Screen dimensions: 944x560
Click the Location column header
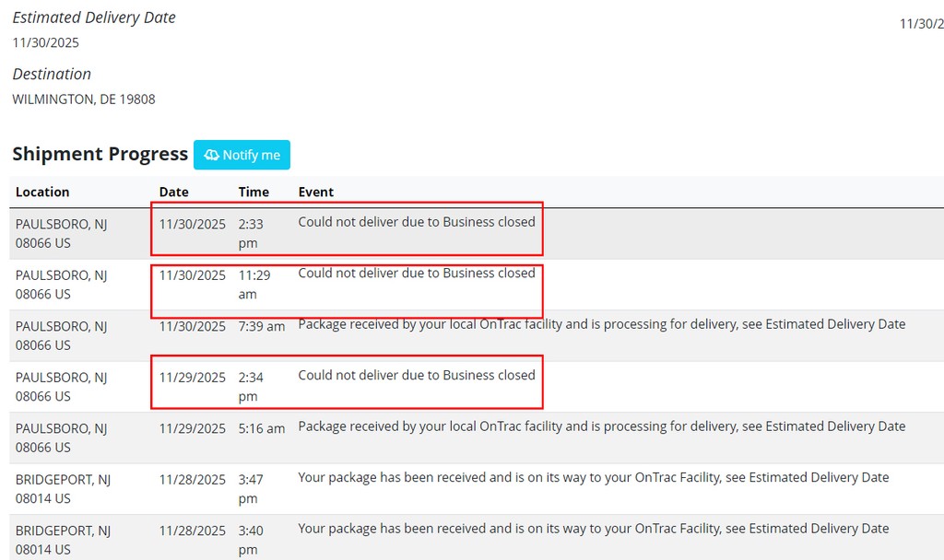point(42,192)
